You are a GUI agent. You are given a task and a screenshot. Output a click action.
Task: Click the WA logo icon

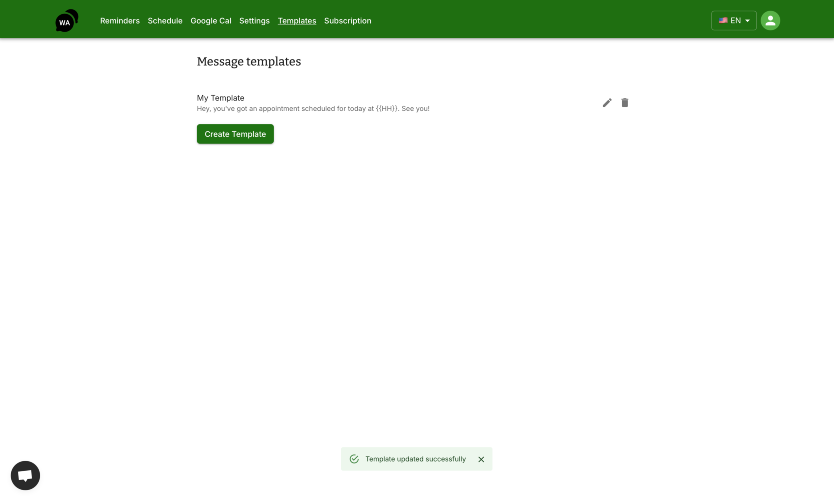pyautogui.click(x=66, y=21)
